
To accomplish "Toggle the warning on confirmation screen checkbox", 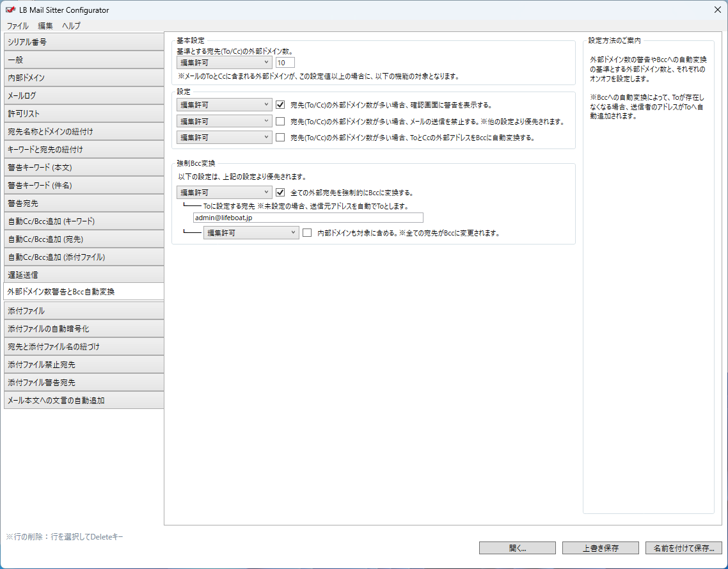I will [x=280, y=104].
